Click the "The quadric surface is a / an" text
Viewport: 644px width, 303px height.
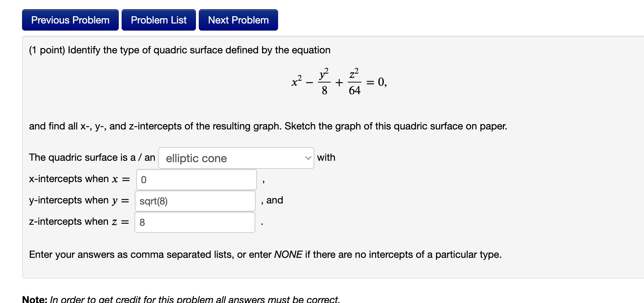pyautogui.click(x=92, y=158)
